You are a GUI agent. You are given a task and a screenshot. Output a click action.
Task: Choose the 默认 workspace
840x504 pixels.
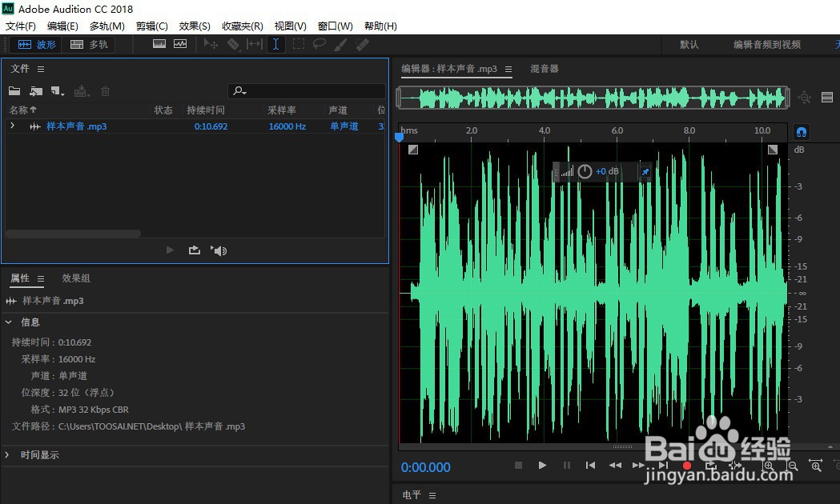click(689, 45)
